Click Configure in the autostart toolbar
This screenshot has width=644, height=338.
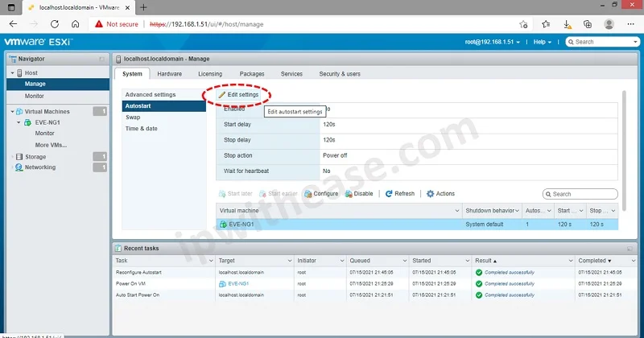pos(321,194)
